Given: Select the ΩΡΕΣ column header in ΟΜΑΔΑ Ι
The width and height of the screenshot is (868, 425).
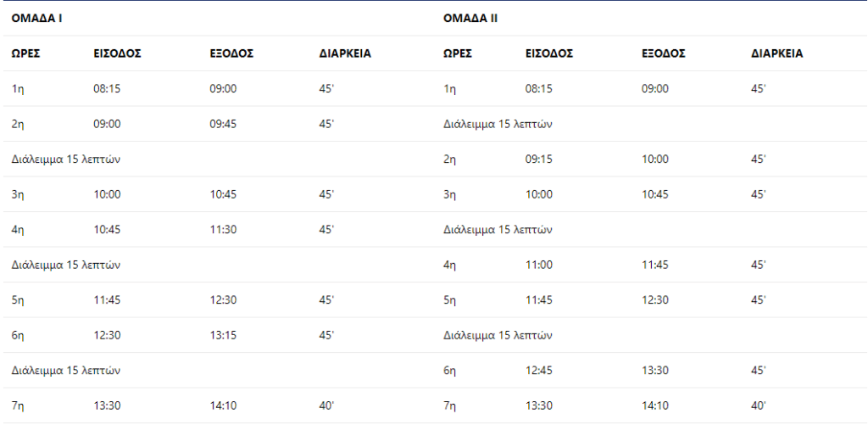Looking at the screenshot, I should (26, 53).
